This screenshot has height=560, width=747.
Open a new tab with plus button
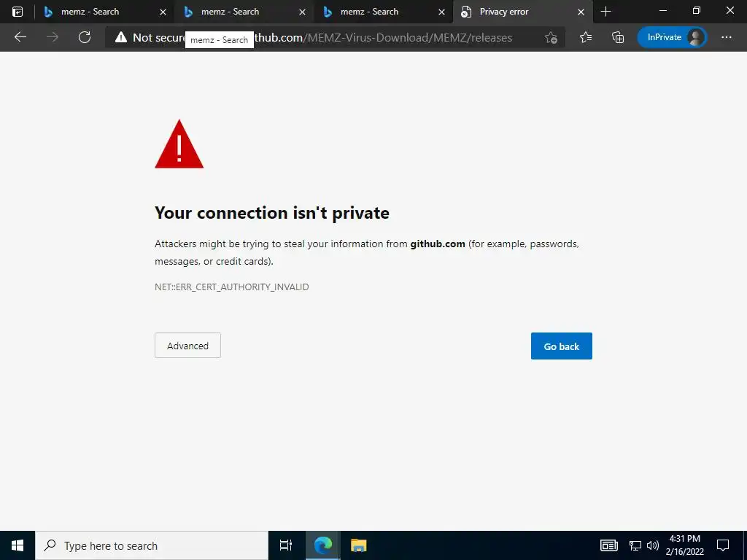point(606,12)
